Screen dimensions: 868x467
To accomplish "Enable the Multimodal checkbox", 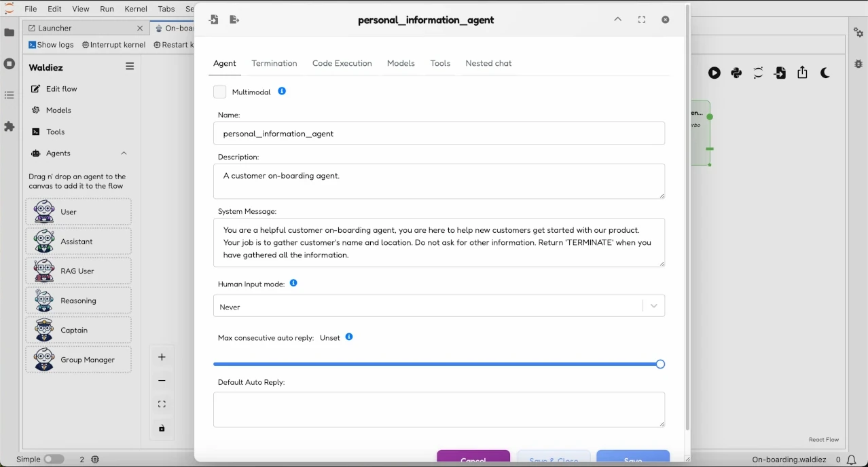I will coord(219,91).
